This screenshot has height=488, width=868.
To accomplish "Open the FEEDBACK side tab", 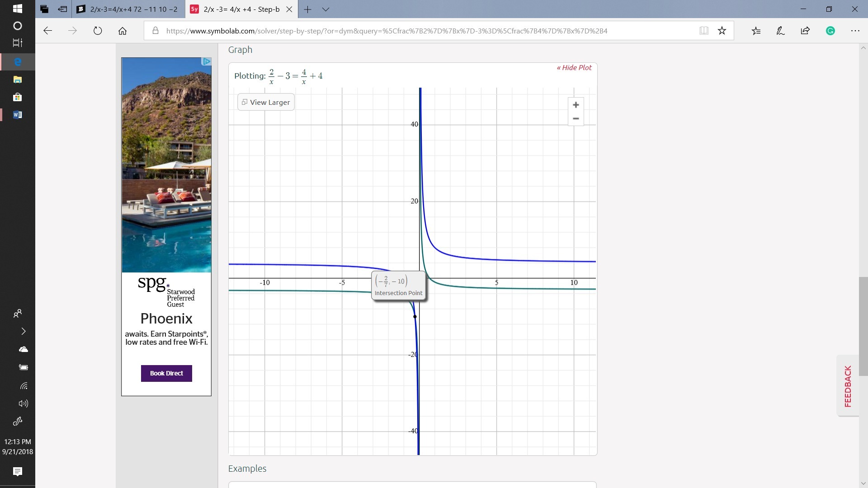I will pyautogui.click(x=848, y=386).
